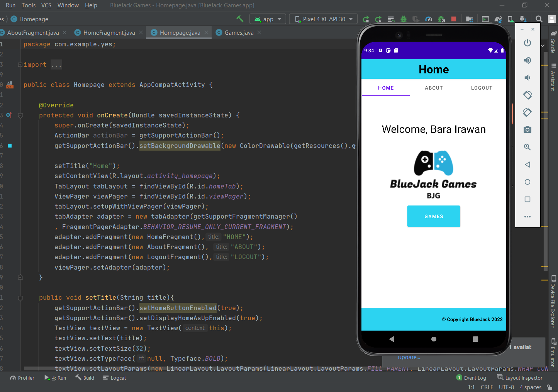Switch to the HomeFragment.java tab

point(109,33)
